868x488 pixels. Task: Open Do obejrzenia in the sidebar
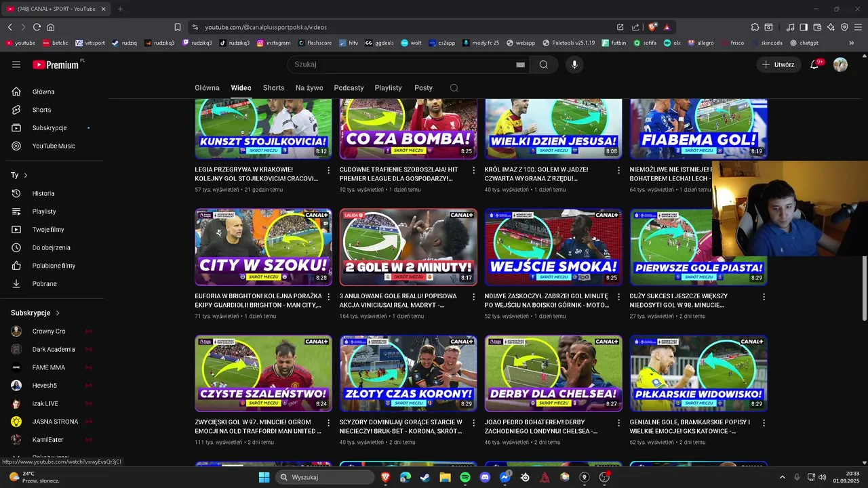click(x=51, y=247)
